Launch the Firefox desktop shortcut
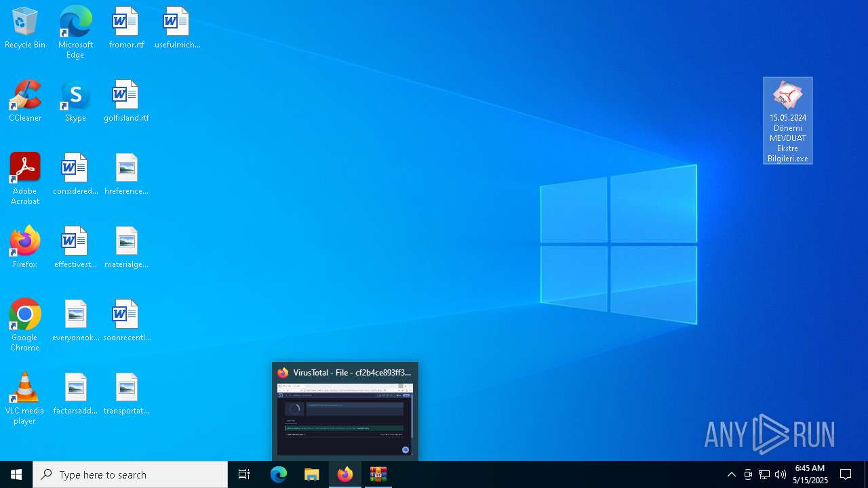868x488 pixels. [x=25, y=248]
